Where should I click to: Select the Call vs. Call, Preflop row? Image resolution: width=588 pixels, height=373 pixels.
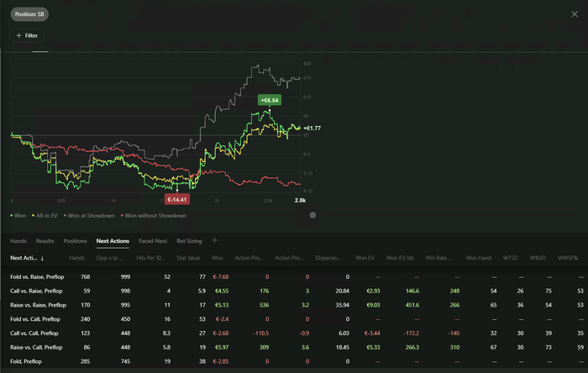click(294, 334)
